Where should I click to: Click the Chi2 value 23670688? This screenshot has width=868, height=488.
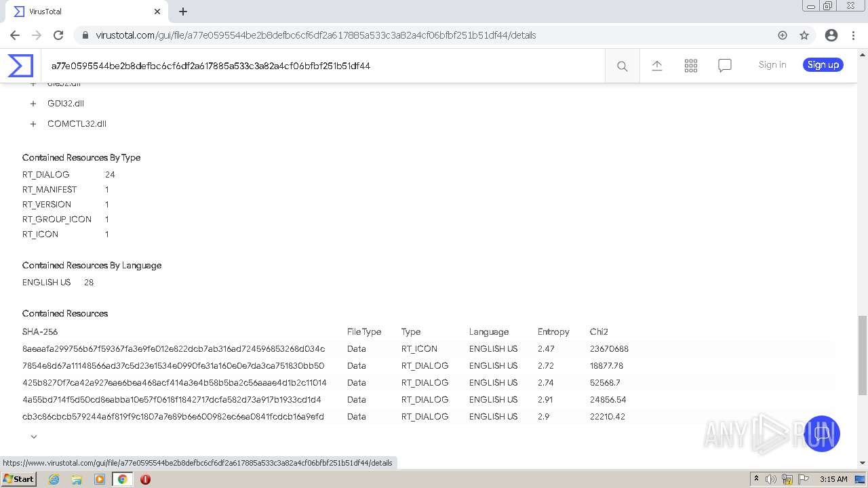tap(609, 349)
